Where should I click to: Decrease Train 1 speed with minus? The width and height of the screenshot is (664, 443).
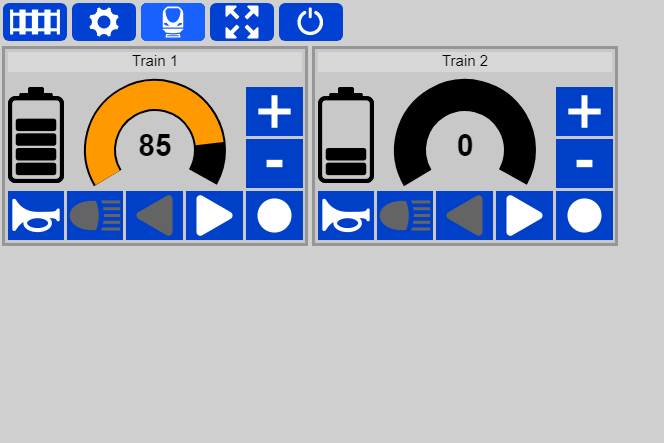point(274,163)
